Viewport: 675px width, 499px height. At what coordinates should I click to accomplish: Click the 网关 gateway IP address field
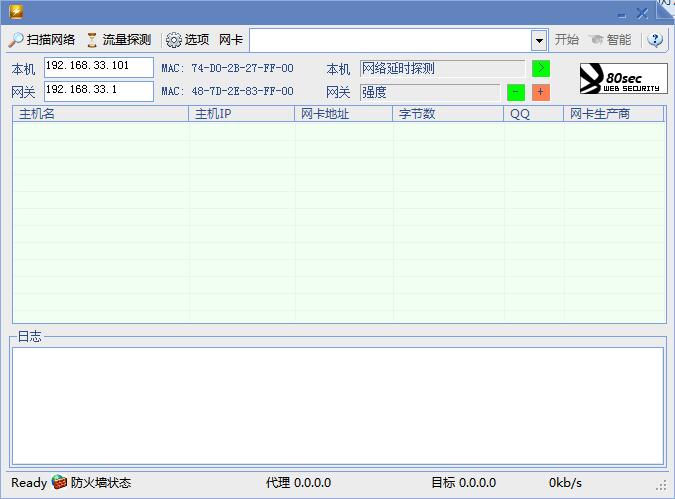(x=98, y=91)
